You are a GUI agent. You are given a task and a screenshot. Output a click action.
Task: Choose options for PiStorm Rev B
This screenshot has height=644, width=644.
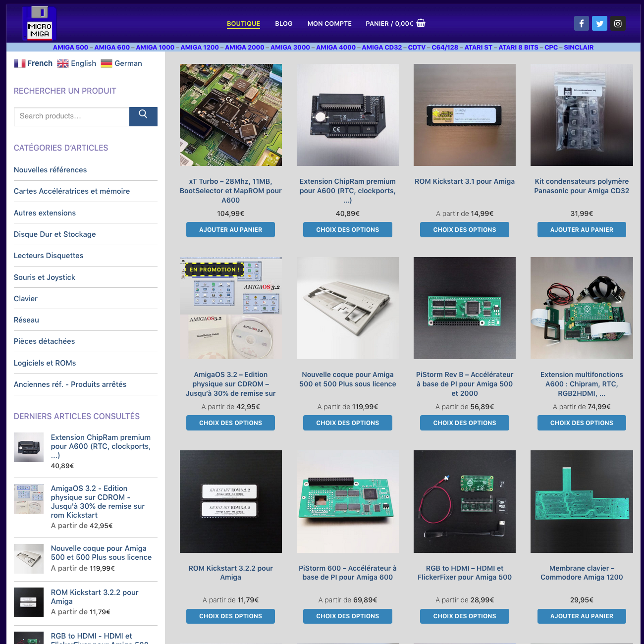click(x=465, y=423)
